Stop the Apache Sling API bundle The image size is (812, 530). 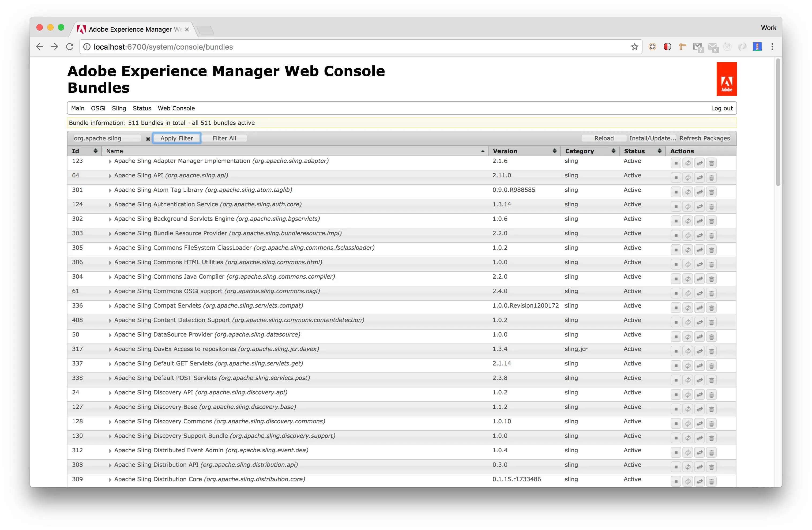point(675,178)
